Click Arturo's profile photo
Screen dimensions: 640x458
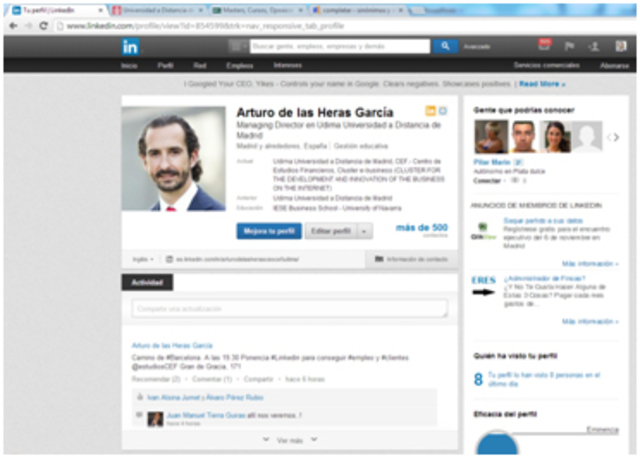tap(173, 158)
